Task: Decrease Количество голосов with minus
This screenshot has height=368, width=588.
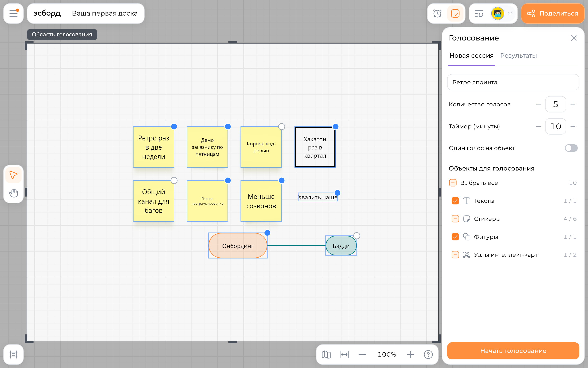Action: click(538, 104)
